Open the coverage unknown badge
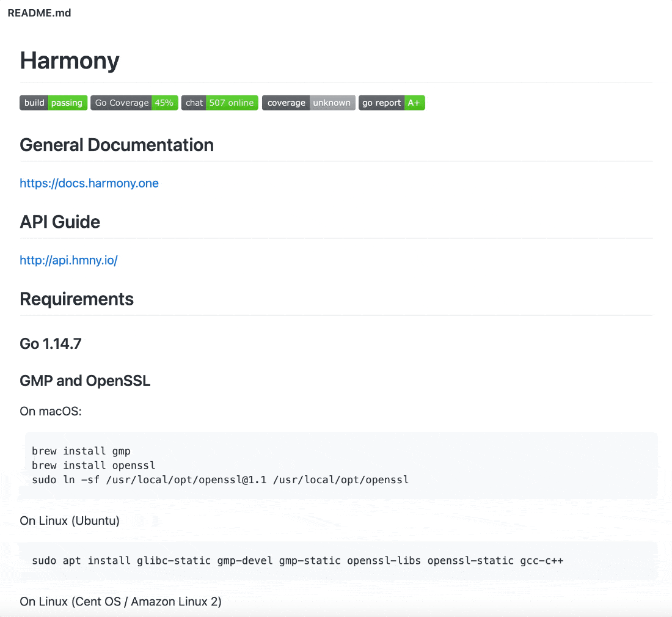The width and height of the screenshot is (672, 617). pos(309,103)
